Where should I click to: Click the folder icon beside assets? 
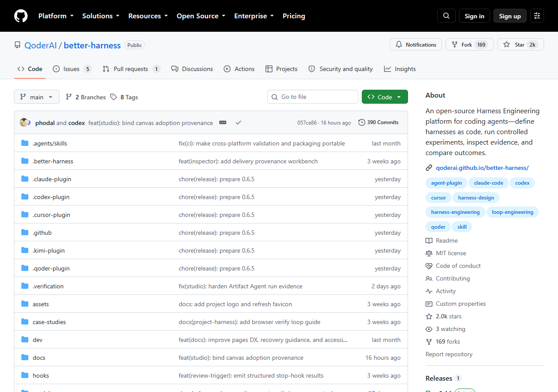(x=25, y=304)
